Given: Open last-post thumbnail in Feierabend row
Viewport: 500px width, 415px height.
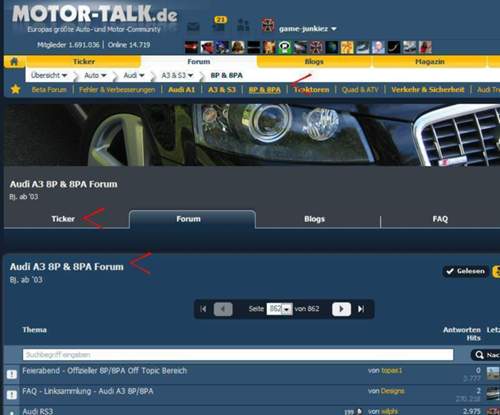Looking at the screenshot, I should [x=493, y=374].
